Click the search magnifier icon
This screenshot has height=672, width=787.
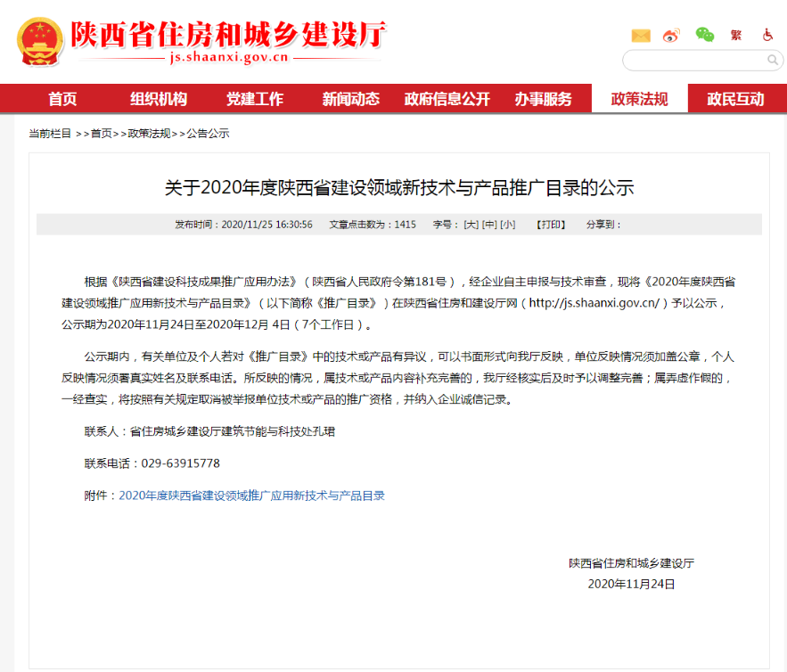pyautogui.click(x=773, y=61)
